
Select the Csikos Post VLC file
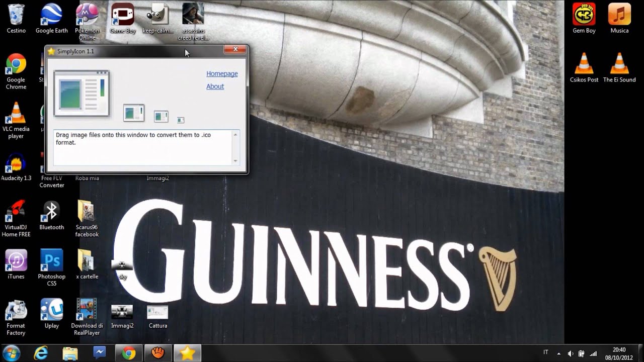click(584, 67)
